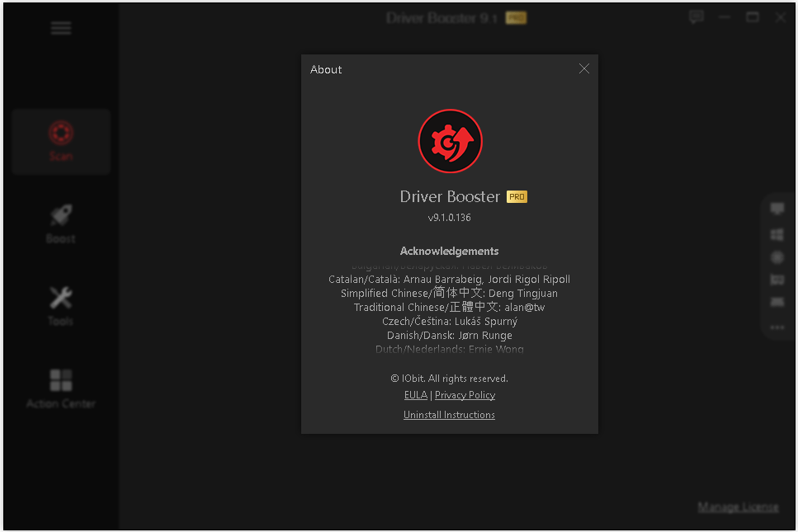Select the Czech/Čeština Lukáš Spurný row

coord(449,322)
